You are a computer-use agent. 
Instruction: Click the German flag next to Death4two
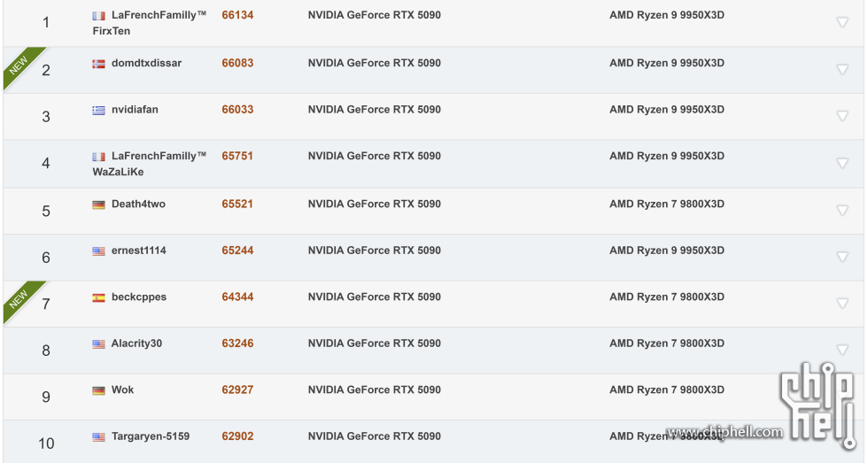tap(98, 204)
